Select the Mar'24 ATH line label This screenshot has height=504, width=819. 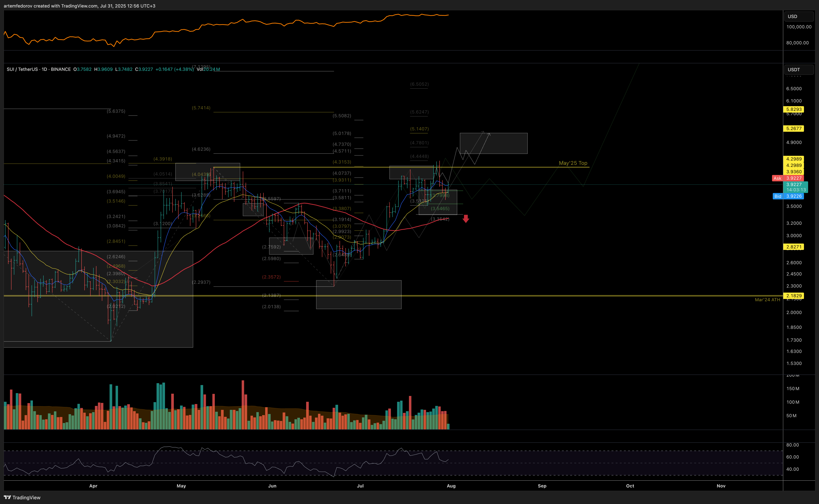point(767,300)
